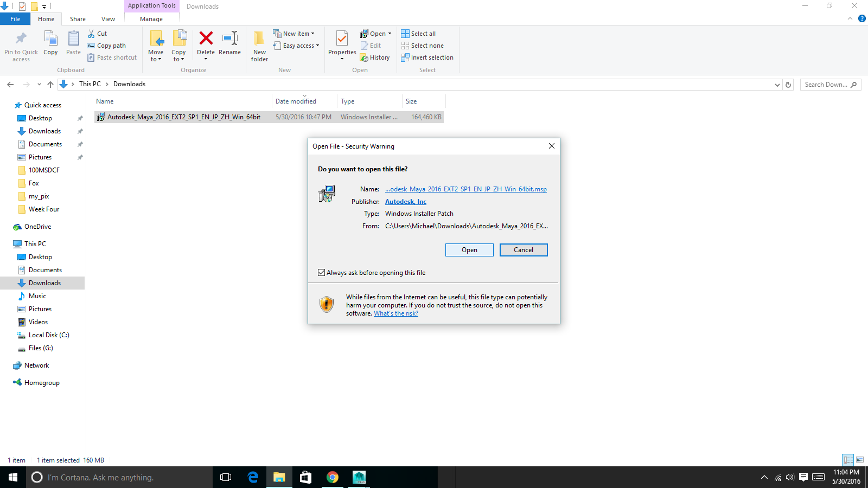The width and height of the screenshot is (868, 488).
Task: Click the Search Downloads field
Action: 831,85
